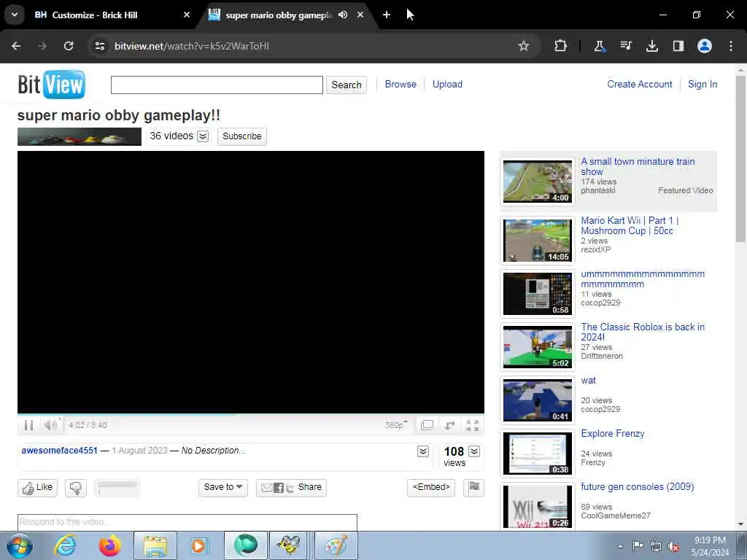Image resolution: width=747 pixels, height=560 pixels.
Task: Open future gen consoles (2009) link
Action: [638, 486]
